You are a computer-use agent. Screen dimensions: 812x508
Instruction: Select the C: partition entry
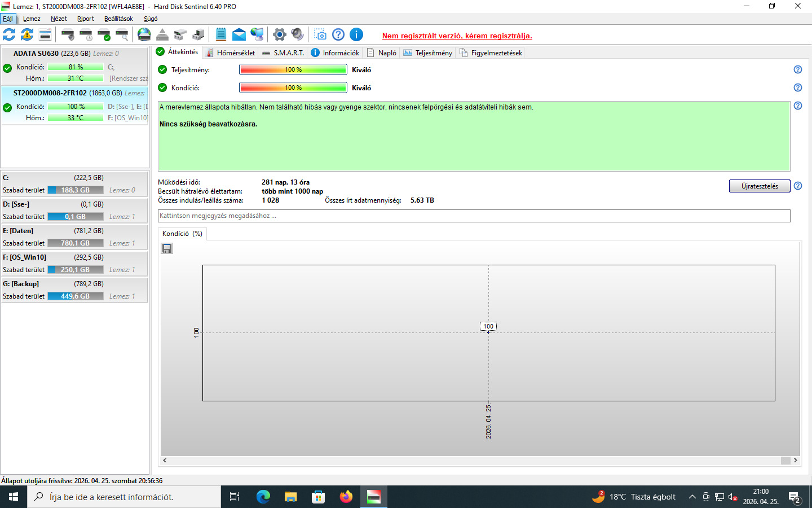tap(74, 184)
